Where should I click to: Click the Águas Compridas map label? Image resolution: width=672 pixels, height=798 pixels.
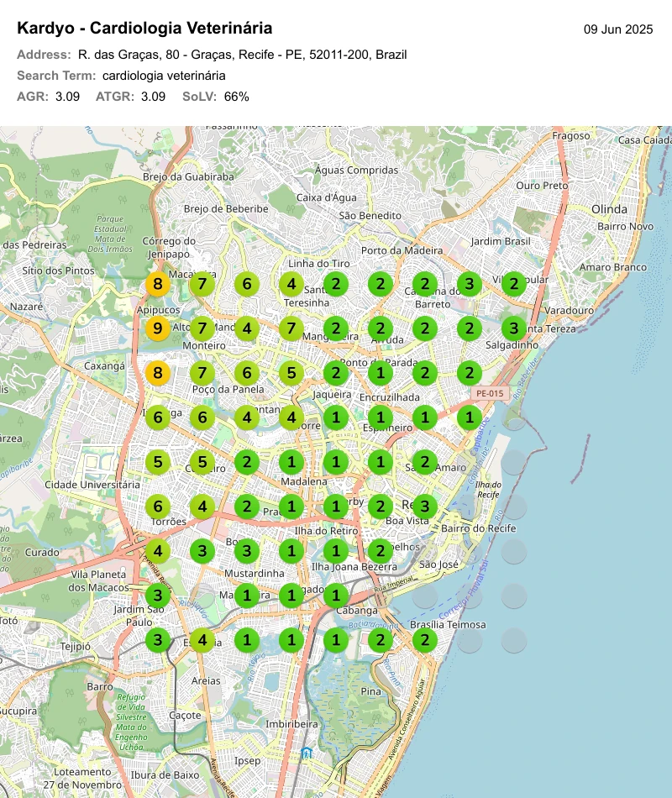pyautogui.click(x=356, y=170)
